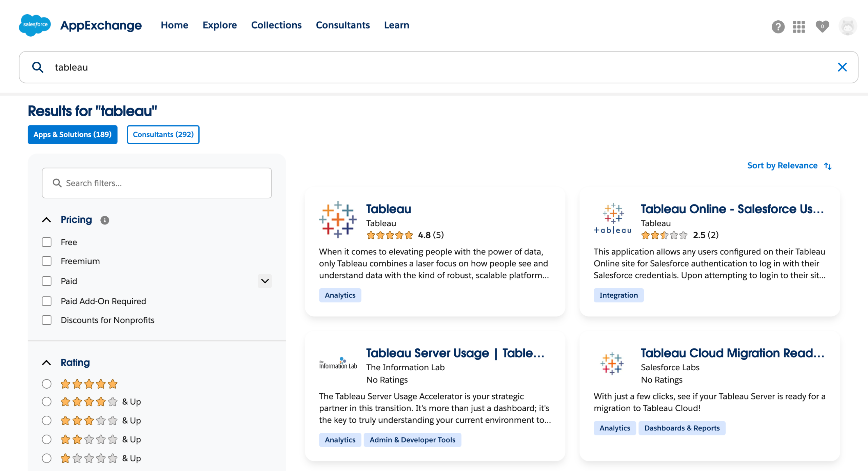Open the Explore menu item

click(220, 25)
